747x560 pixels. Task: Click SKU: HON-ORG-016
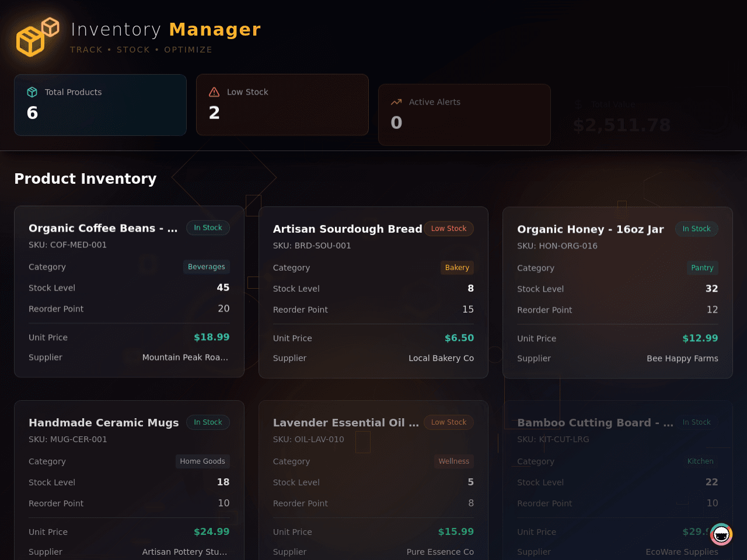pyautogui.click(x=557, y=246)
